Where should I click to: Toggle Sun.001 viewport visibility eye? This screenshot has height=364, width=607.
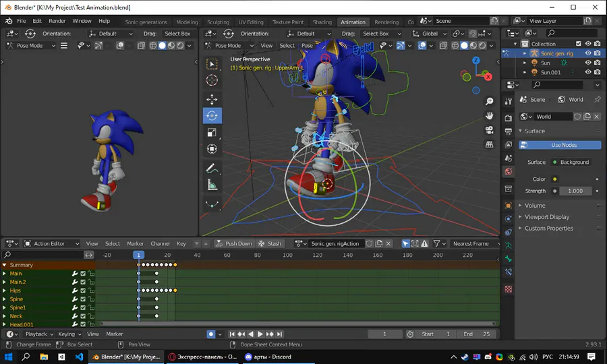(588, 72)
